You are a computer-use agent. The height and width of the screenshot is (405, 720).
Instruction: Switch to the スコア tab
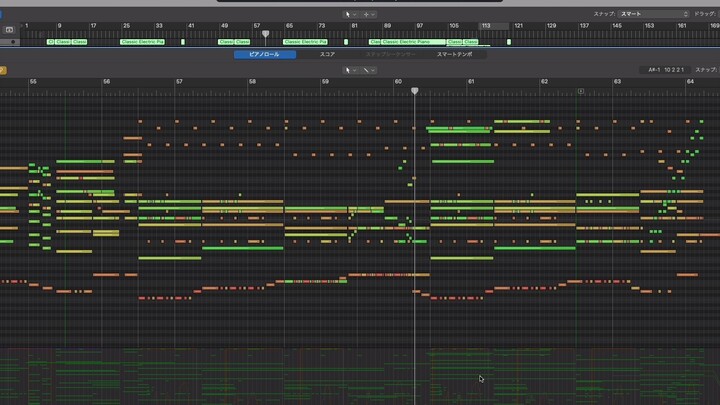click(327, 54)
